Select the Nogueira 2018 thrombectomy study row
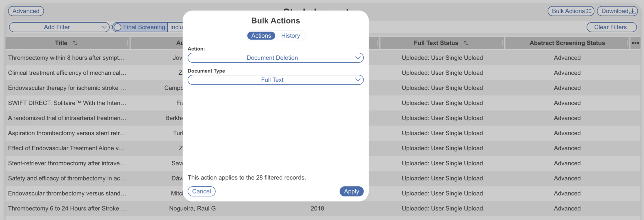644x220 pixels. 68,208
